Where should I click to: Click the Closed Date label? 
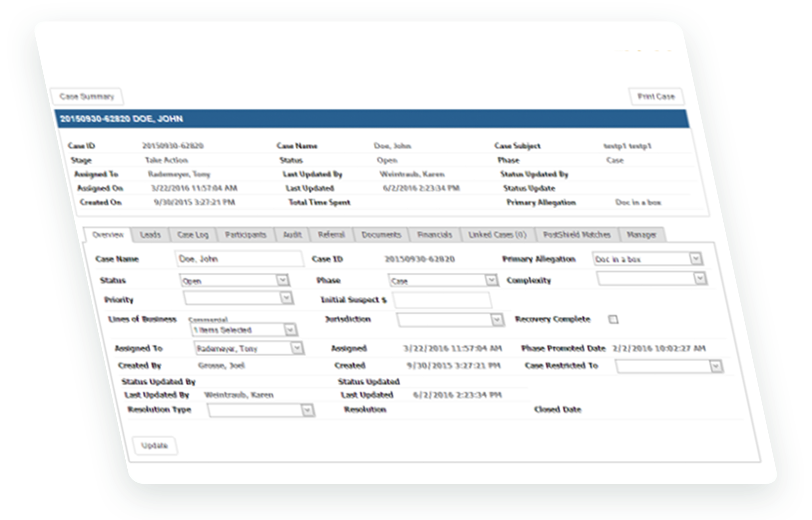(558, 409)
